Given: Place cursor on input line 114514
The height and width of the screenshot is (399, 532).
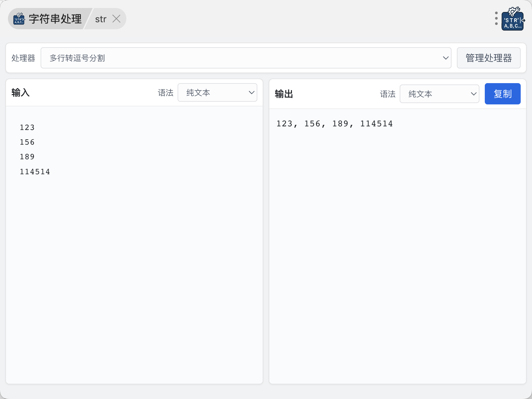Looking at the screenshot, I should 35,172.
